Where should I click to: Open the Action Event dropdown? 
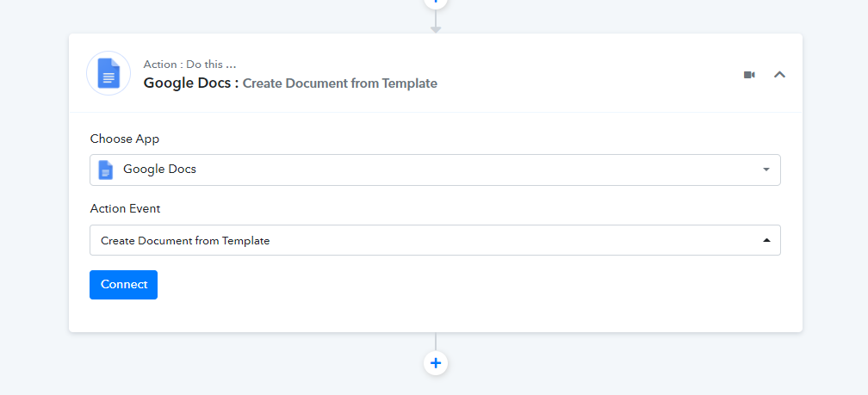tap(435, 240)
